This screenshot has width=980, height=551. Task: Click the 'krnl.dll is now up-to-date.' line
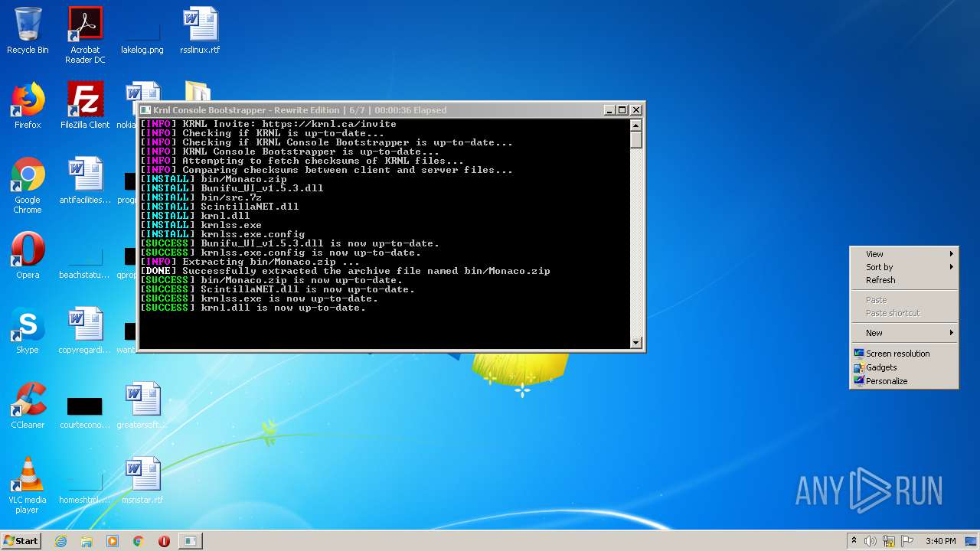(x=253, y=308)
